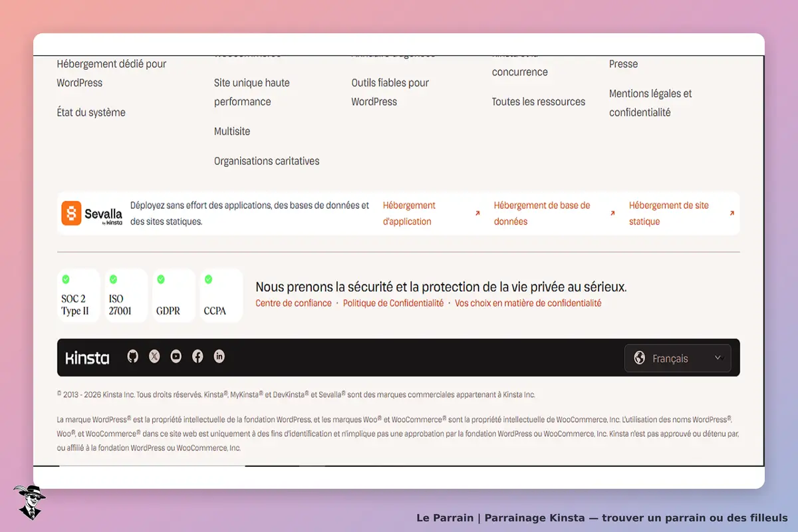Screen dimensions: 798x532
Task: Click the globe icon in language selector
Action: point(640,358)
